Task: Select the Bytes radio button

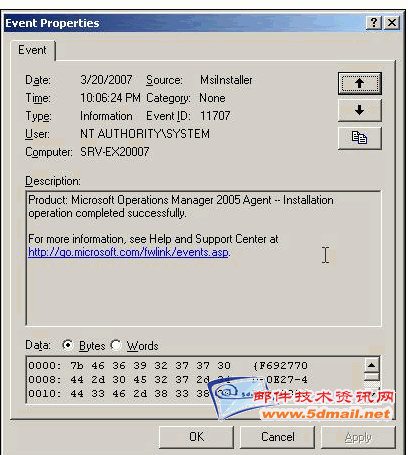Action: click(68, 345)
